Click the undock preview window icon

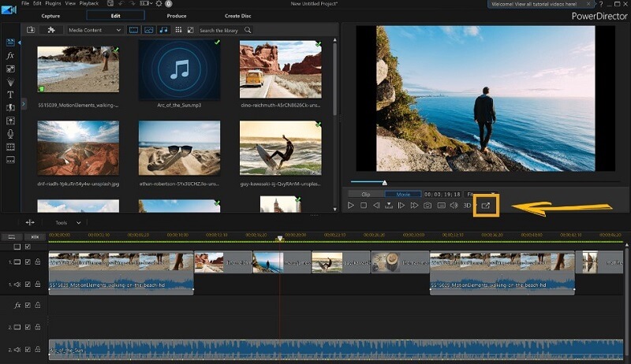pyautogui.click(x=486, y=206)
